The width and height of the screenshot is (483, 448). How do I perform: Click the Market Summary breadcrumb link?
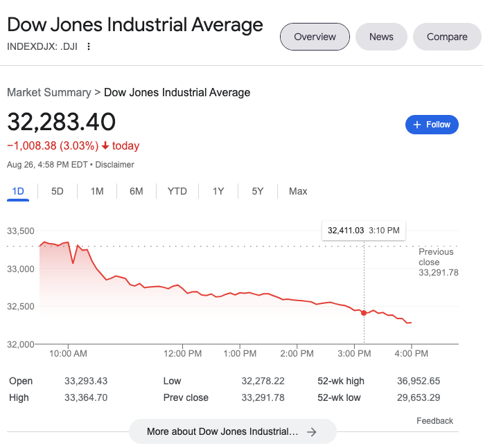coord(49,92)
